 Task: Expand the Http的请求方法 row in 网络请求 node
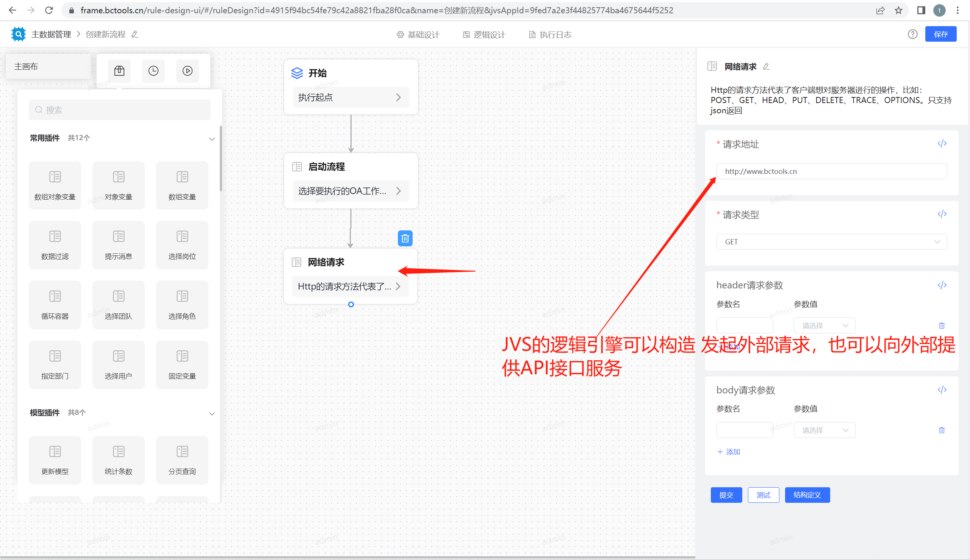click(x=350, y=286)
